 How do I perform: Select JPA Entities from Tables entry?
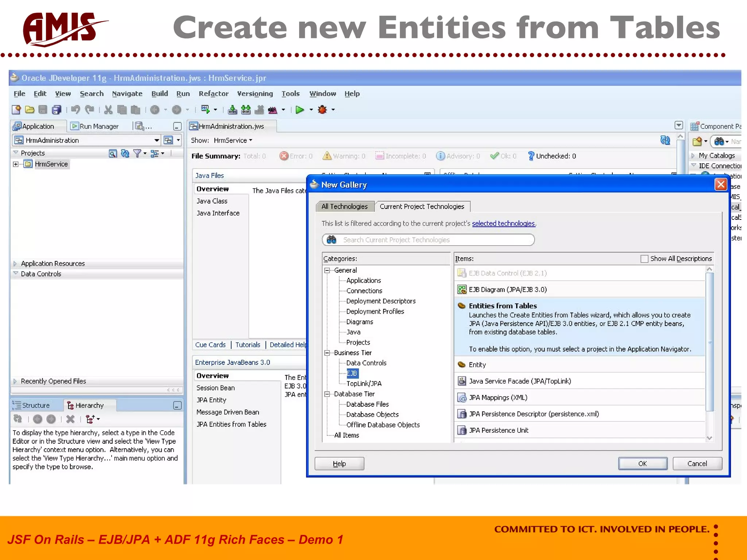pos(231,424)
